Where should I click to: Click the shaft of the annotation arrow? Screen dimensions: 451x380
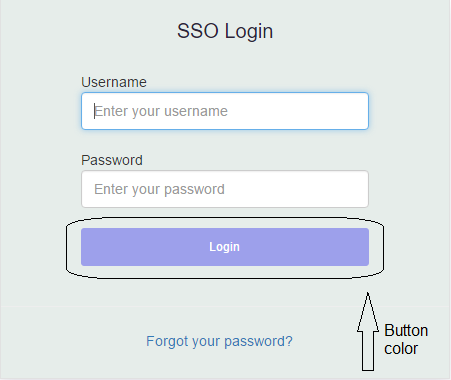point(368,351)
